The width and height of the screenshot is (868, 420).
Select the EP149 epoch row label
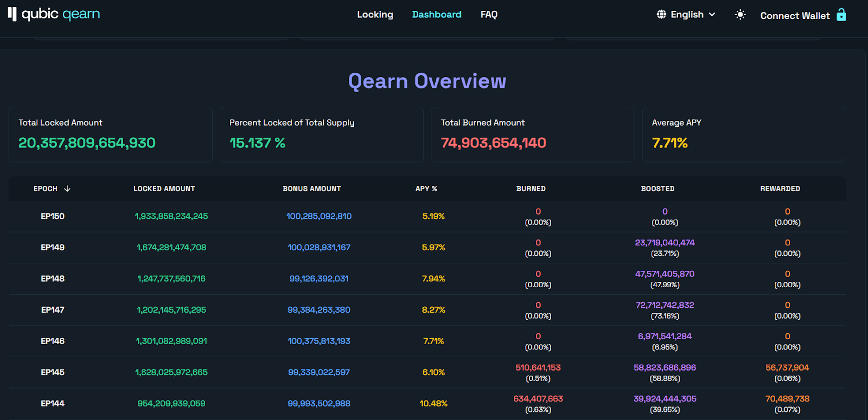(53, 248)
